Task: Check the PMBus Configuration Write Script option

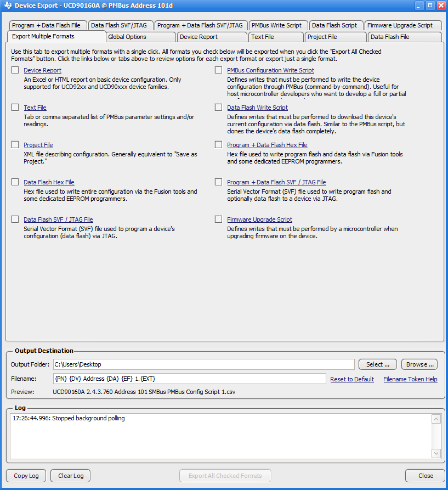Action: tap(218, 70)
